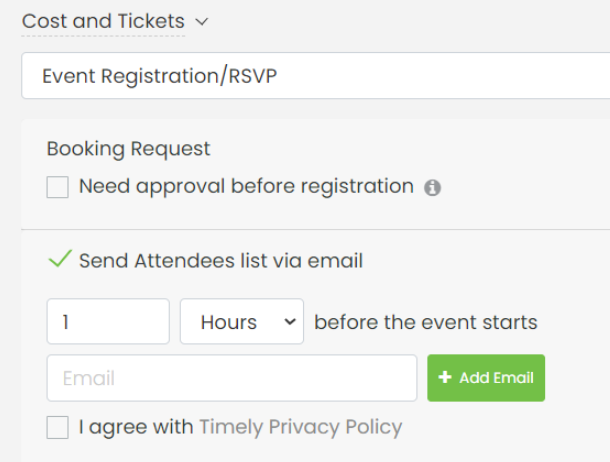This screenshot has height=462, width=610.
Task: Click the Cost and Tickets section title
Action: [103, 21]
